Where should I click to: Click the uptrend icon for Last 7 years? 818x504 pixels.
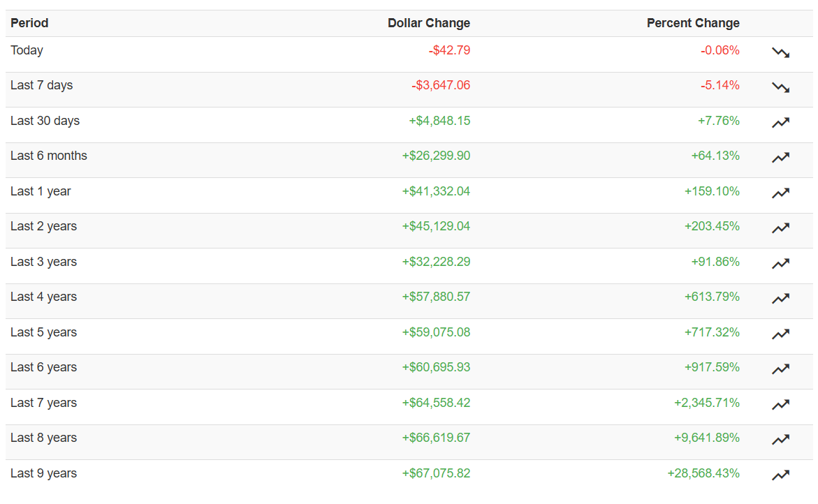pyautogui.click(x=780, y=405)
